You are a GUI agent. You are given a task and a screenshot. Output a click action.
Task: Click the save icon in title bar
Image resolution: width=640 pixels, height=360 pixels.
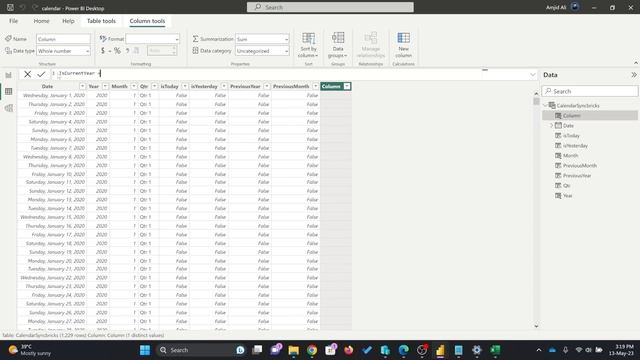[11, 7]
